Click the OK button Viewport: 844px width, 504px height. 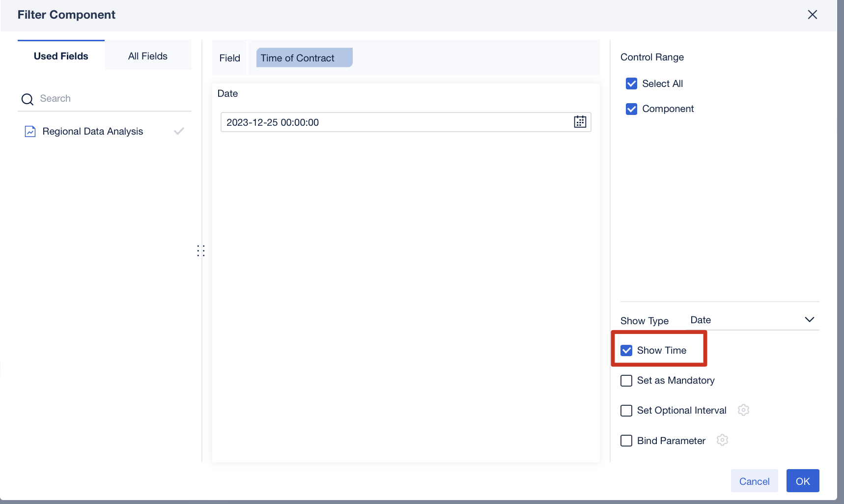(803, 481)
